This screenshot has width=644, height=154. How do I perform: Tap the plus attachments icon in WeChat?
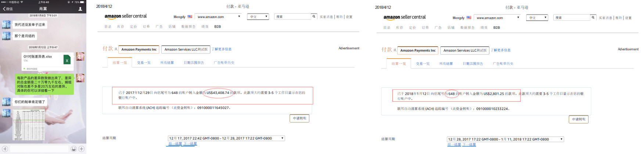(82, 149)
